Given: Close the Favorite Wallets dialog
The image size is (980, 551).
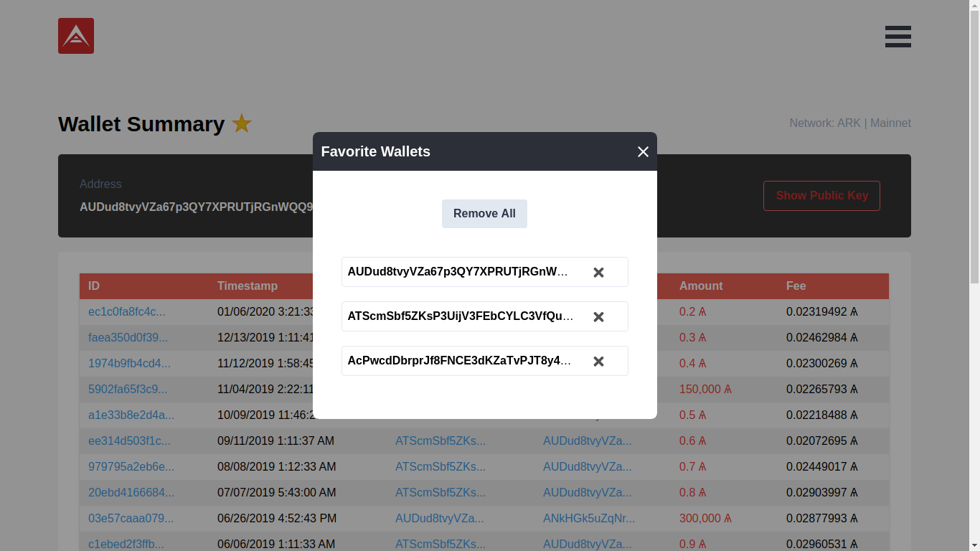Looking at the screenshot, I should (x=643, y=151).
